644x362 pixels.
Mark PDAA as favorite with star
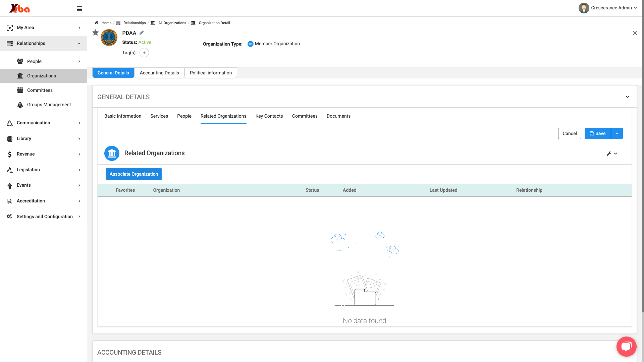point(96,33)
